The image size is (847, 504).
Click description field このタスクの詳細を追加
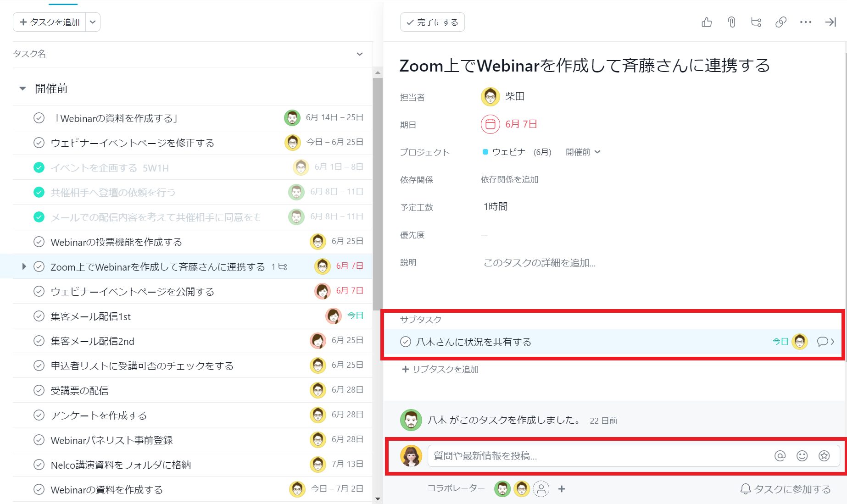(x=540, y=263)
